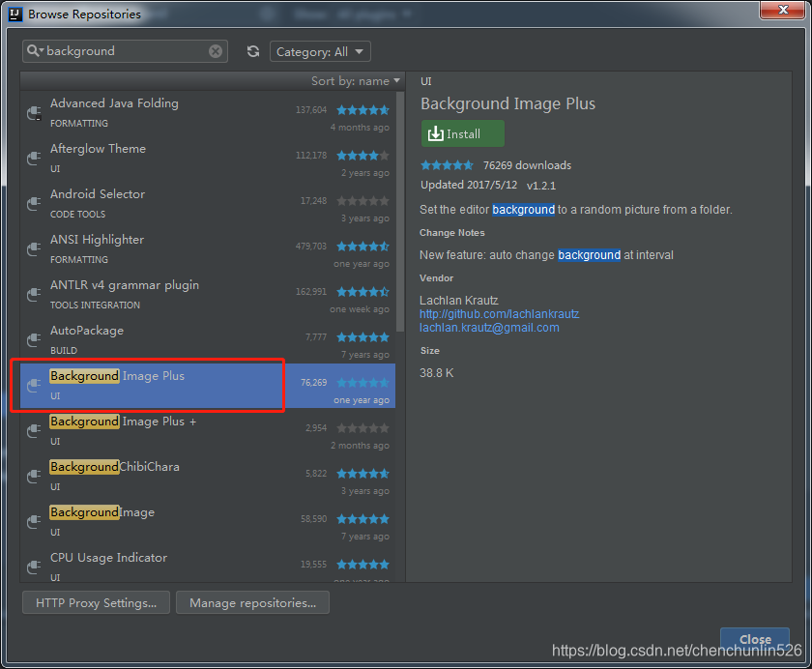Click the plugin list vertical scrollbar

click(400, 213)
